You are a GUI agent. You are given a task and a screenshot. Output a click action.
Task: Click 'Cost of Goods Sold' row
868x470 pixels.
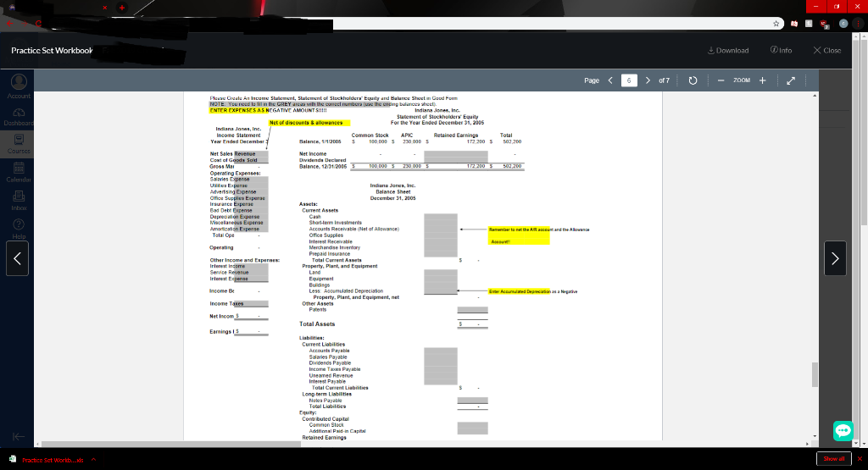coord(238,160)
